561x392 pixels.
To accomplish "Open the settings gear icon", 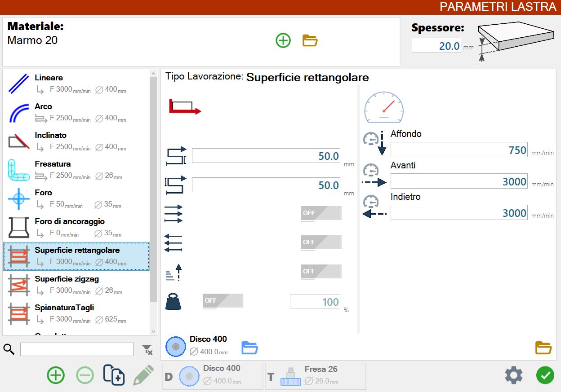I will click(514, 375).
